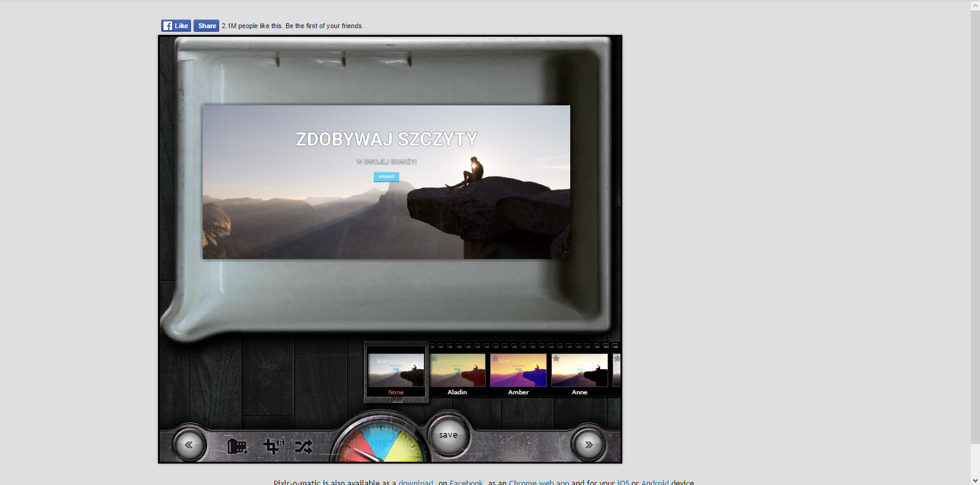Open the Chrome web app link
This screenshot has width=980, height=485.
539,483
